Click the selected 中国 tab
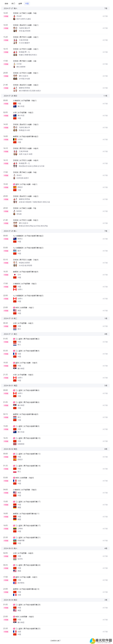 pos(27,4)
